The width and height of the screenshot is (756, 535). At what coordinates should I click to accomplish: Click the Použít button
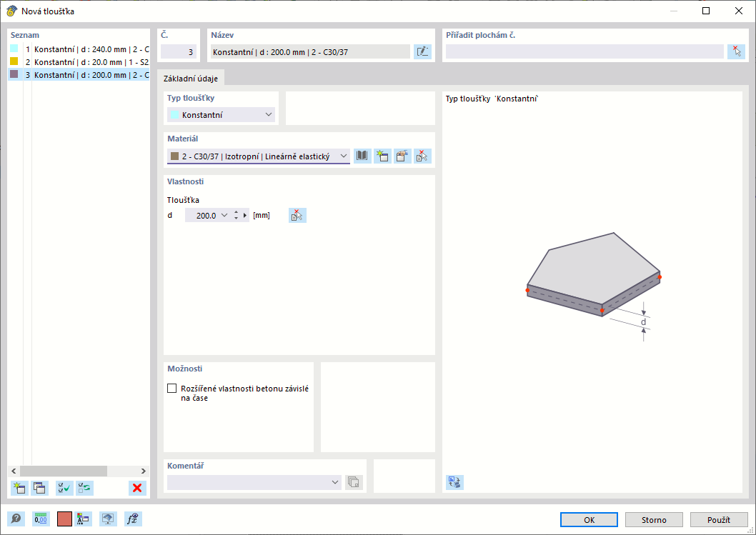(719, 519)
